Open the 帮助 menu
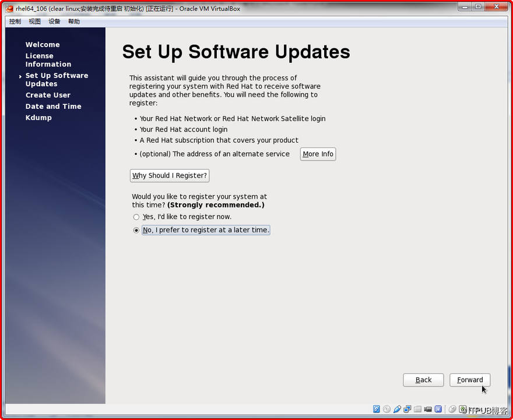This screenshot has width=513, height=420. [x=73, y=21]
